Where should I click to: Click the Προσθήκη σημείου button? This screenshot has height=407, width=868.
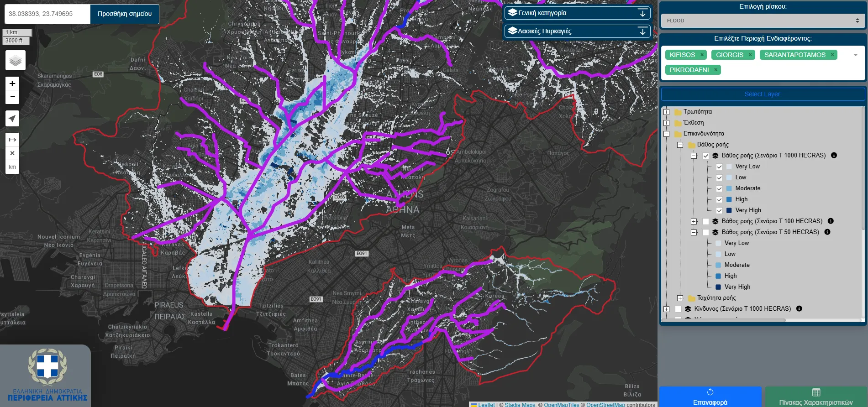tap(125, 14)
